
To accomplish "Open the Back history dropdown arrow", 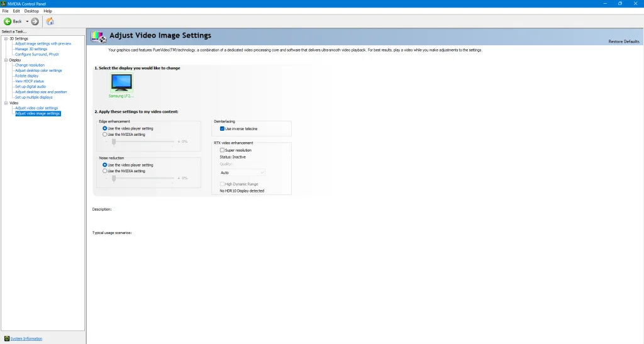I will click(x=27, y=21).
